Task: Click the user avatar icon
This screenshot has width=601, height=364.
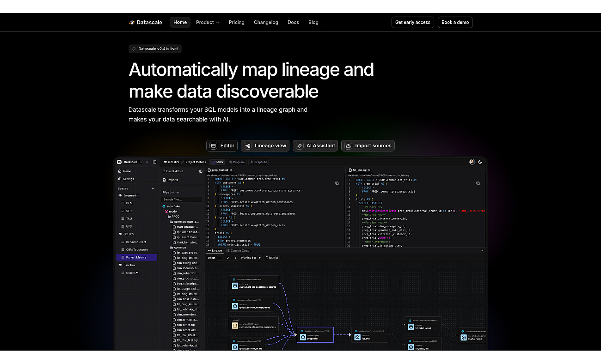Action: 472,162
